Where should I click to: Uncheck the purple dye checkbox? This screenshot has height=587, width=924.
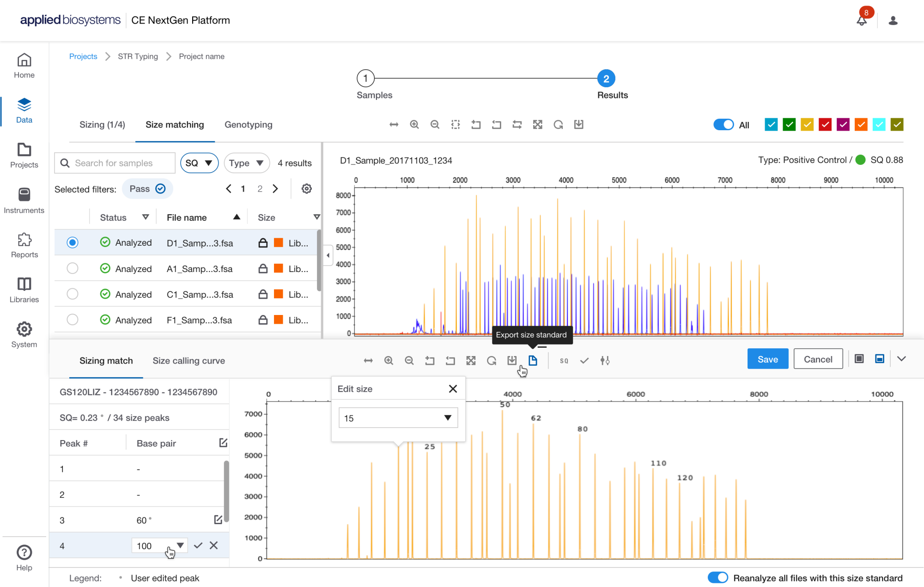[x=843, y=125]
